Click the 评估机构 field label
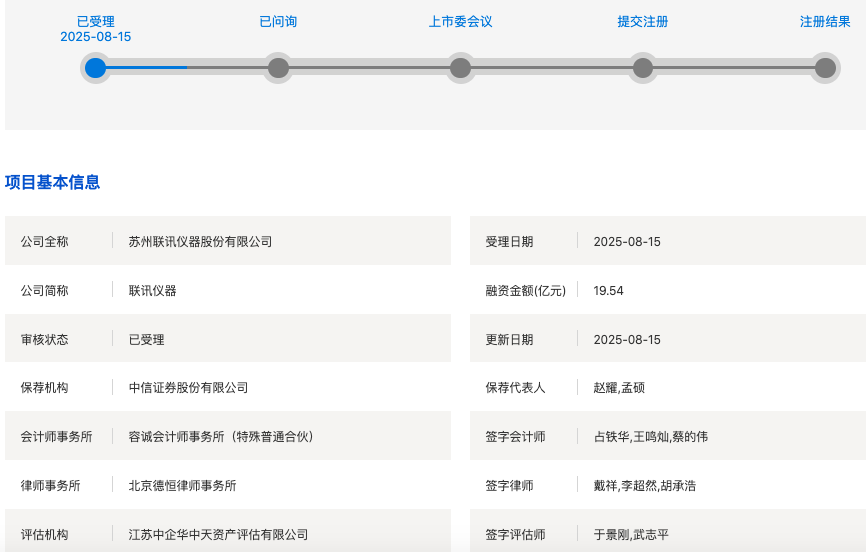 pyautogui.click(x=44, y=534)
